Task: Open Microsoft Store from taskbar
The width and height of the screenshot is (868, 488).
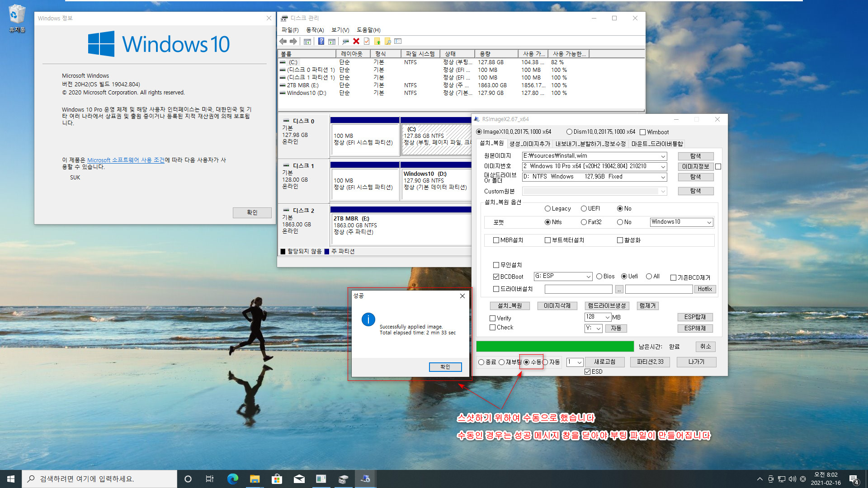Action: [277, 479]
